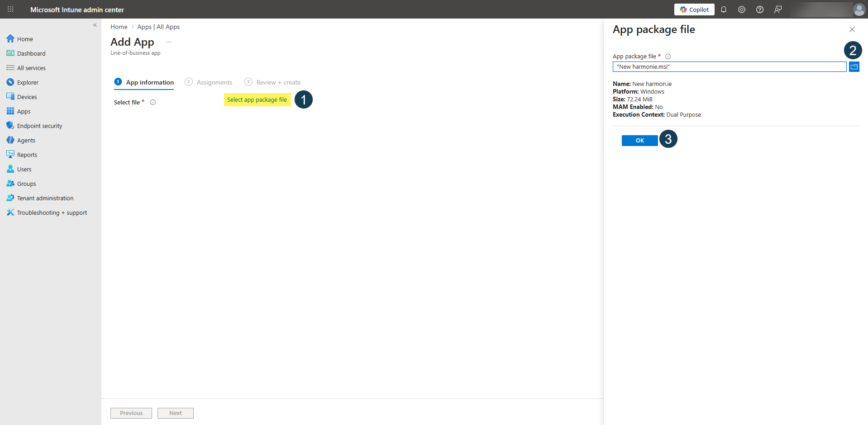Go to the Review + create step
The height and width of the screenshot is (425, 868).
tap(278, 82)
